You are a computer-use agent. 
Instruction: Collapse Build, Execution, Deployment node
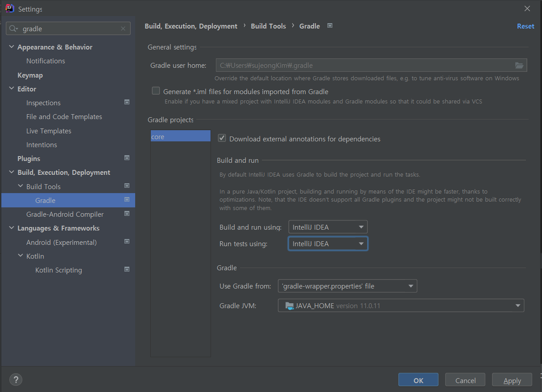coord(12,172)
